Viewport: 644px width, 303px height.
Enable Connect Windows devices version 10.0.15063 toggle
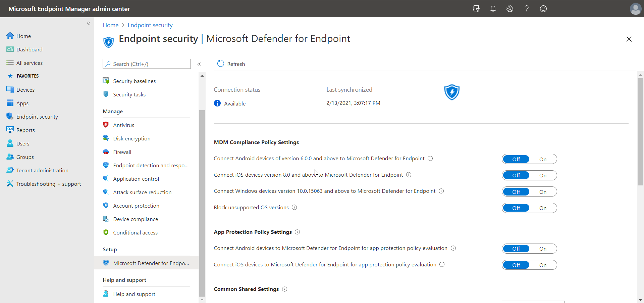tap(543, 191)
